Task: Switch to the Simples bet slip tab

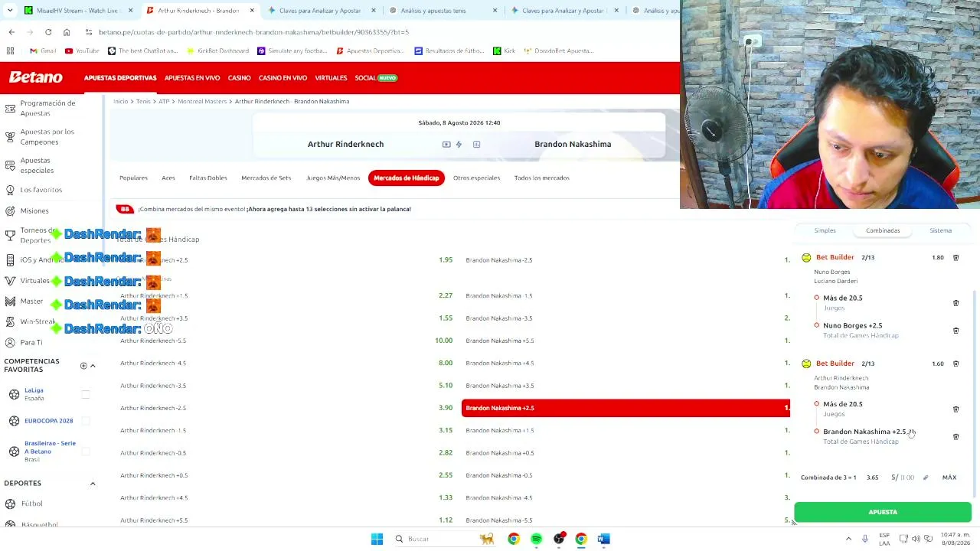Action: tap(825, 230)
